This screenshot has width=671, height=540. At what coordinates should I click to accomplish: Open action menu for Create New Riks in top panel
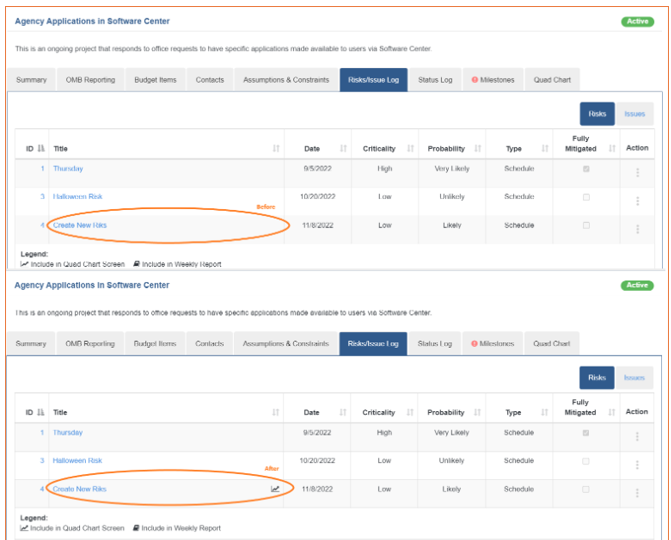pyautogui.click(x=637, y=229)
